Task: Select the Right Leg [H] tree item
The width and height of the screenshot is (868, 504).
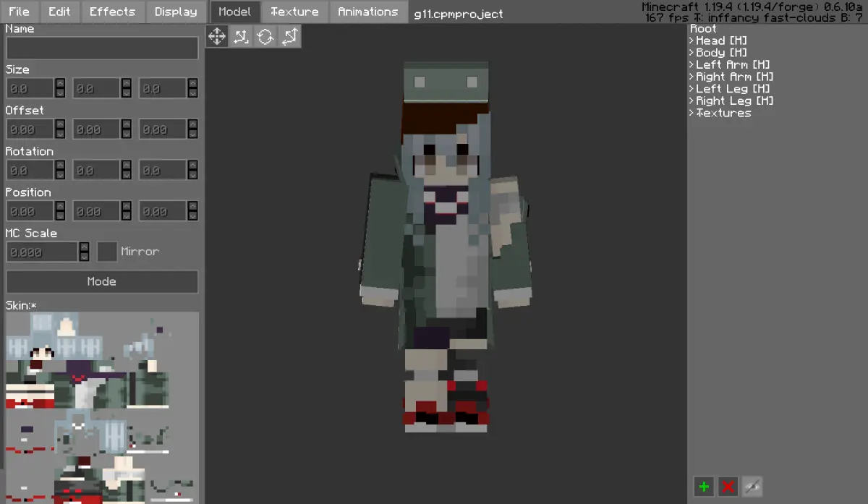Action: pos(731,101)
